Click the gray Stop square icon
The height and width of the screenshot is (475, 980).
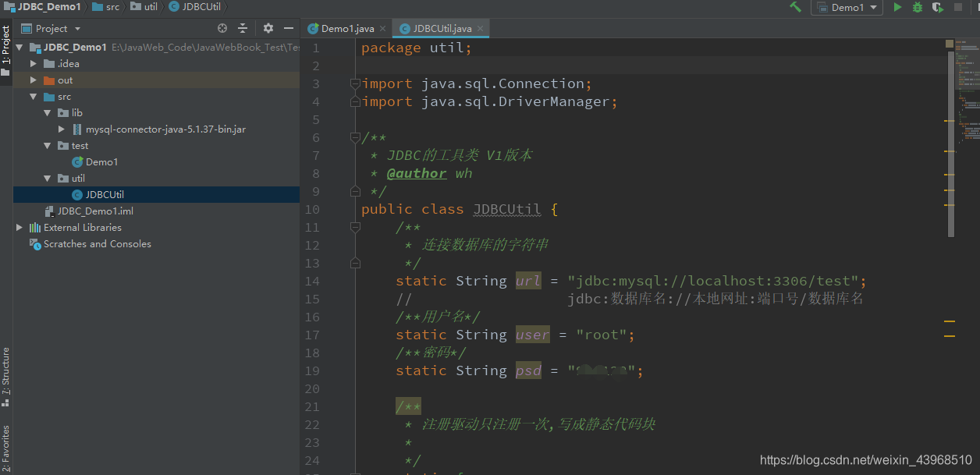[958, 7]
